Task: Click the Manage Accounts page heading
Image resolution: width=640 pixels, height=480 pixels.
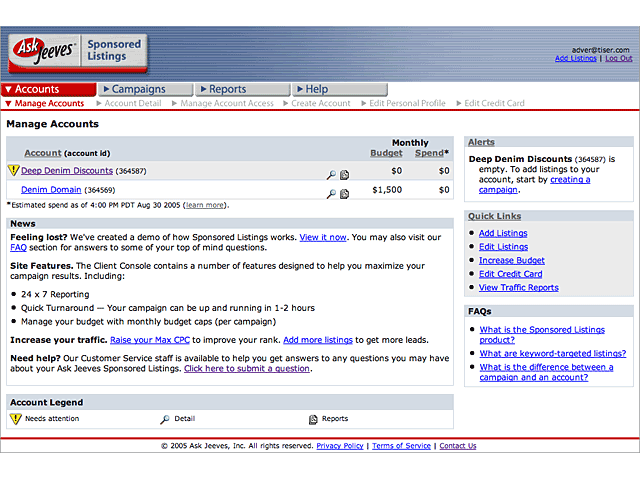Action: coord(53,124)
